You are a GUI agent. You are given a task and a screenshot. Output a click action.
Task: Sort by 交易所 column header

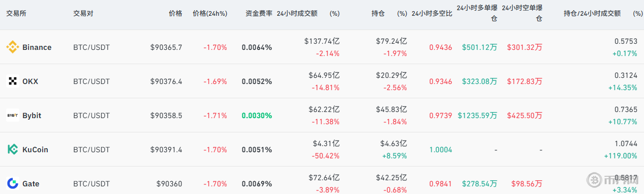(16, 14)
